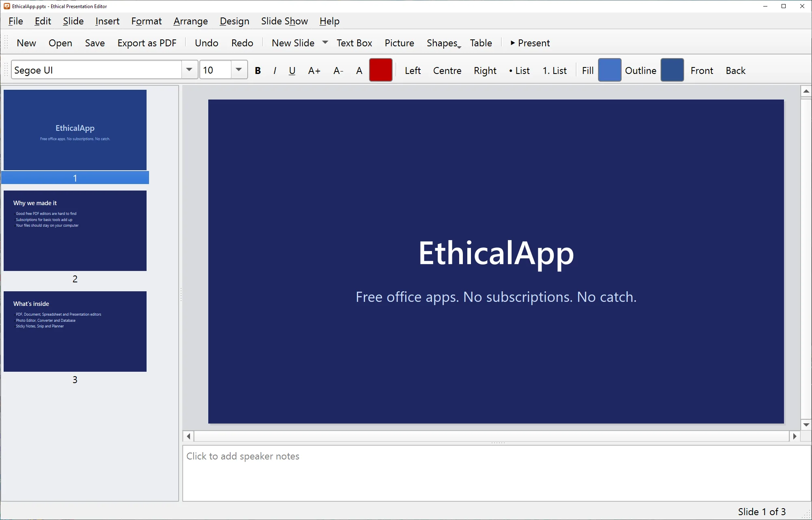Open the red font colour swatch

coord(381,70)
